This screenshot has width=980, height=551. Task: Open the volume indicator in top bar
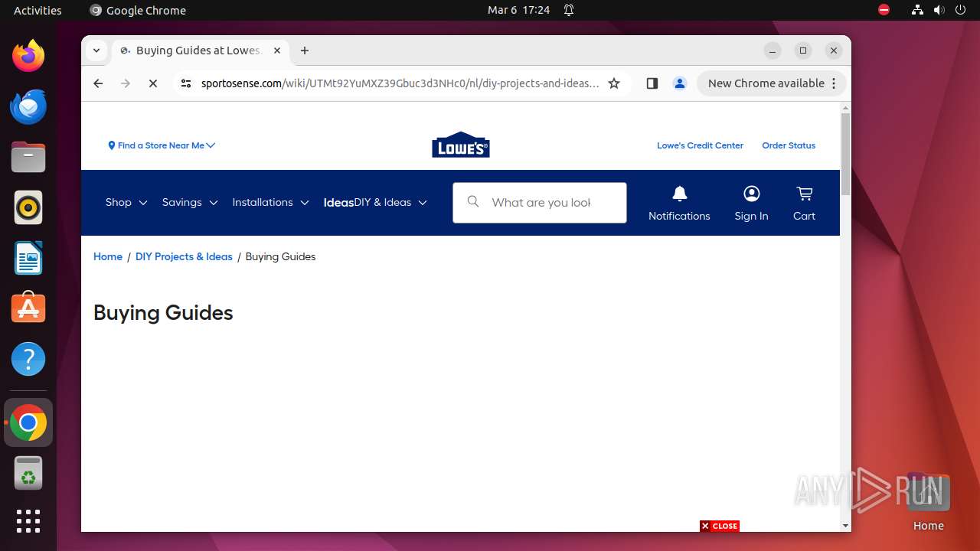(x=939, y=10)
